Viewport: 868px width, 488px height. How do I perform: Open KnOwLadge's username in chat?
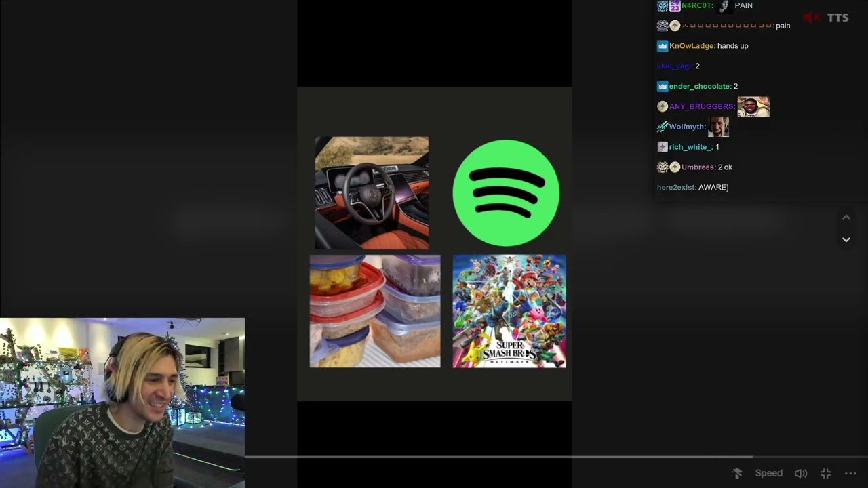(692, 46)
